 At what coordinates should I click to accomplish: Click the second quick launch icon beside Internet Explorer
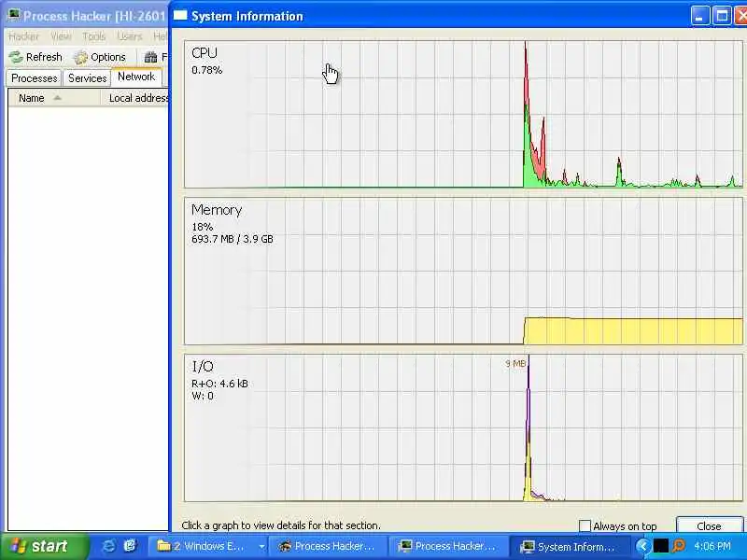130,546
